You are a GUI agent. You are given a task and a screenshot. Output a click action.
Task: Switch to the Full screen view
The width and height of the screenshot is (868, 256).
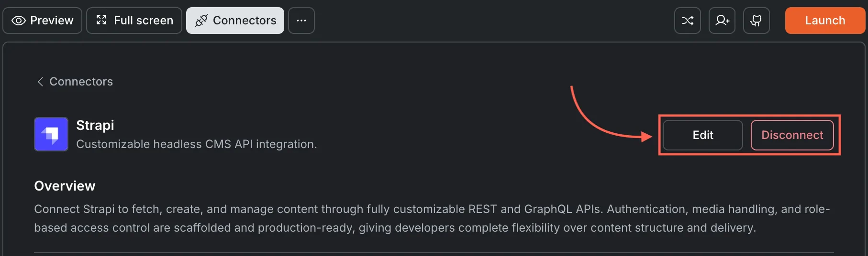[x=134, y=21]
